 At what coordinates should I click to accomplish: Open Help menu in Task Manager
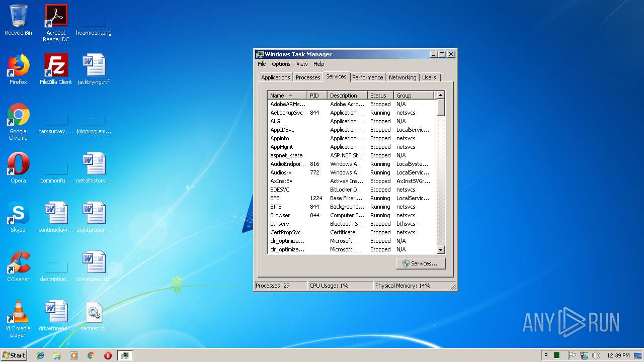pos(319,64)
